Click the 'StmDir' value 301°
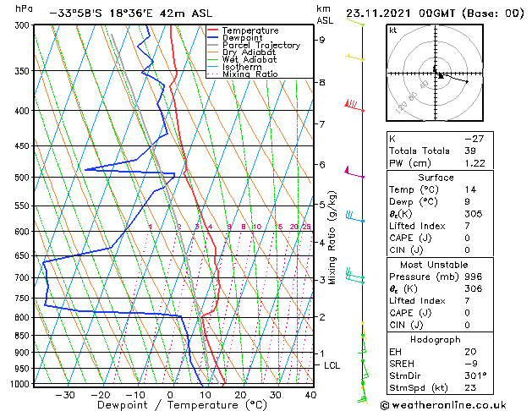 point(475,375)
